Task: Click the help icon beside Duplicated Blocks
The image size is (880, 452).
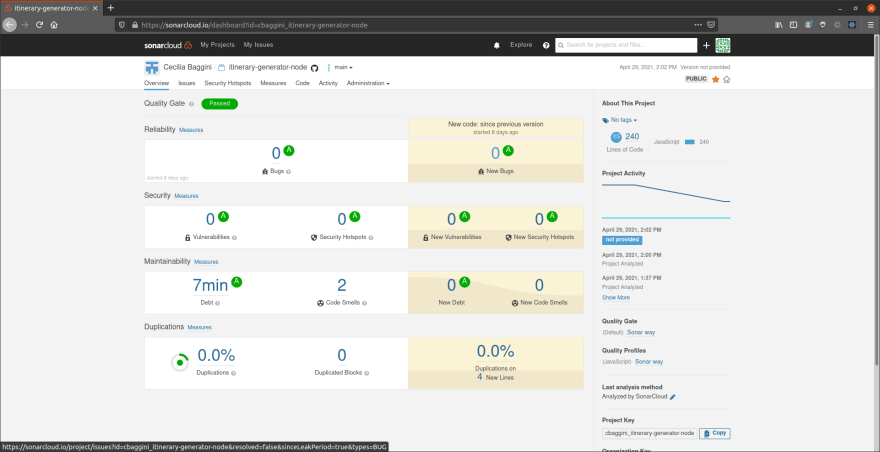Action: coord(367,373)
